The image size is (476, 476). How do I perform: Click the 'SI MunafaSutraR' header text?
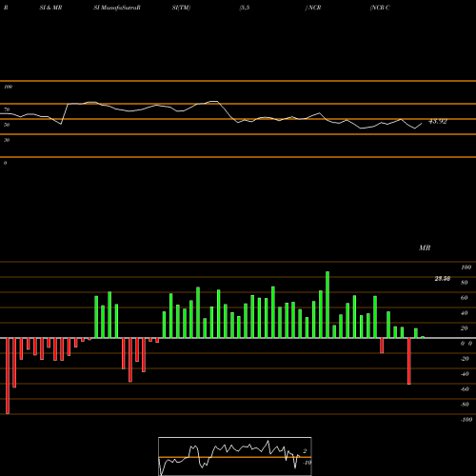pos(117,8)
